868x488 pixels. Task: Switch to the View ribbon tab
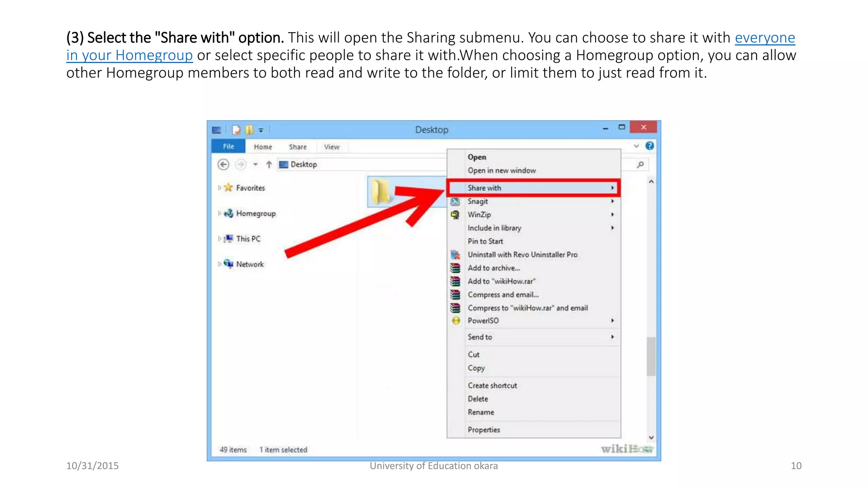pos(331,147)
